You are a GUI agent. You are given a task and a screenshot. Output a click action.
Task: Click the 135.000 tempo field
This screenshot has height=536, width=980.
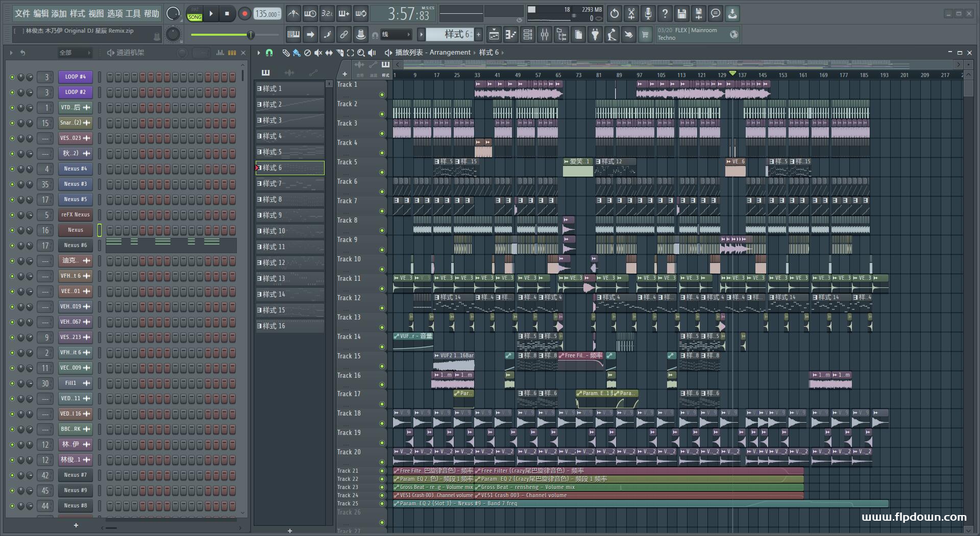click(267, 14)
